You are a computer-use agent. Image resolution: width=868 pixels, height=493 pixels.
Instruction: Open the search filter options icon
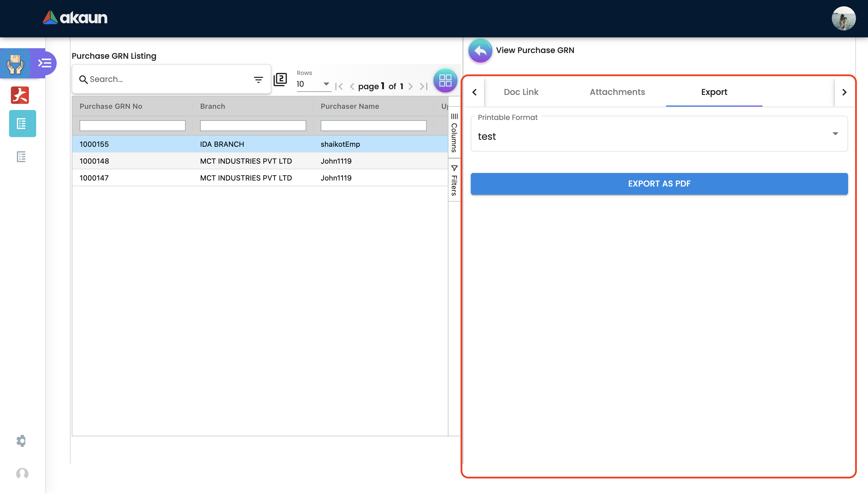(258, 80)
